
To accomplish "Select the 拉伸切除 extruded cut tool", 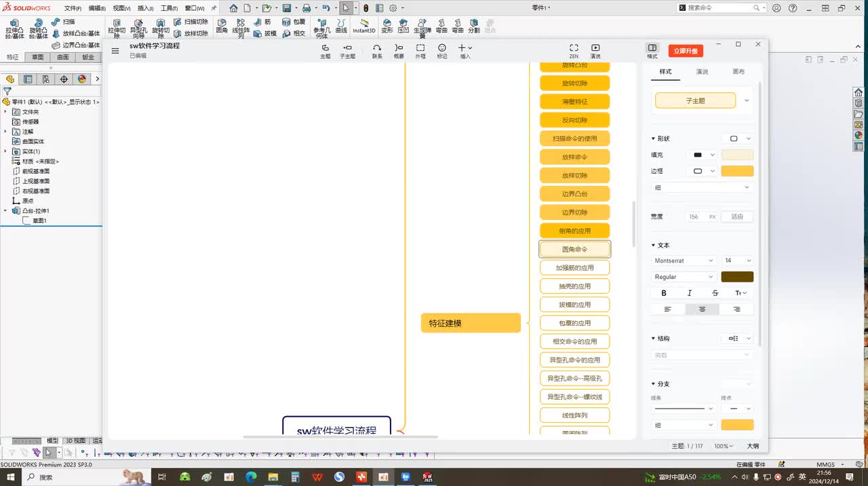I will tap(117, 29).
